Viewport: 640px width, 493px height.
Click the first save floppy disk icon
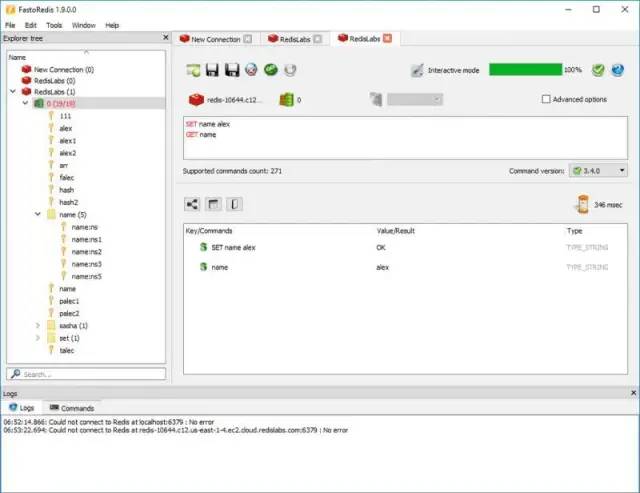coord(212,70)
